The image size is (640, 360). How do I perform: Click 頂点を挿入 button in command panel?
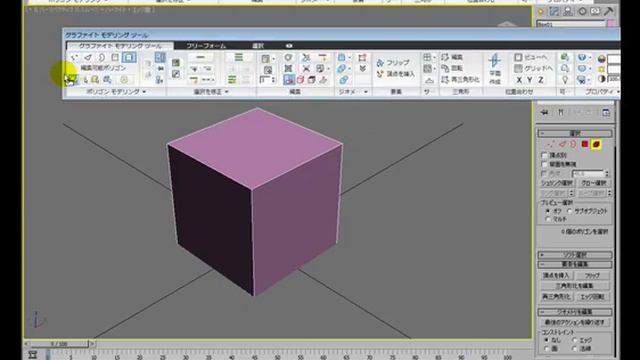pos(557,276)
